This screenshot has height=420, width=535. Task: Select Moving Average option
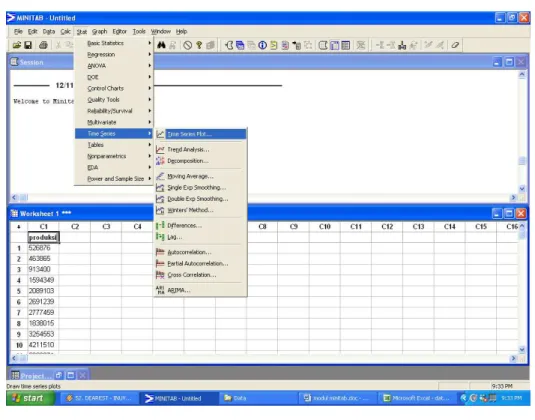click(201, 176)
